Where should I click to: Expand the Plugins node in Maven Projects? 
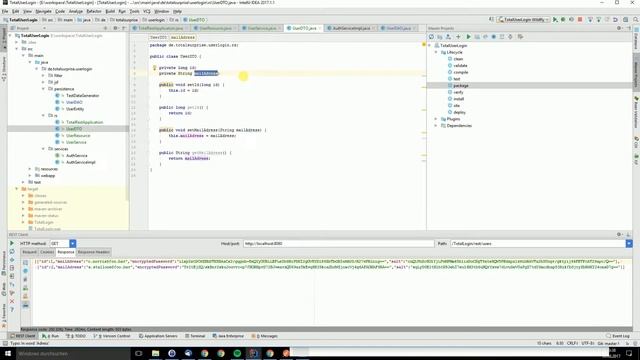436,119
